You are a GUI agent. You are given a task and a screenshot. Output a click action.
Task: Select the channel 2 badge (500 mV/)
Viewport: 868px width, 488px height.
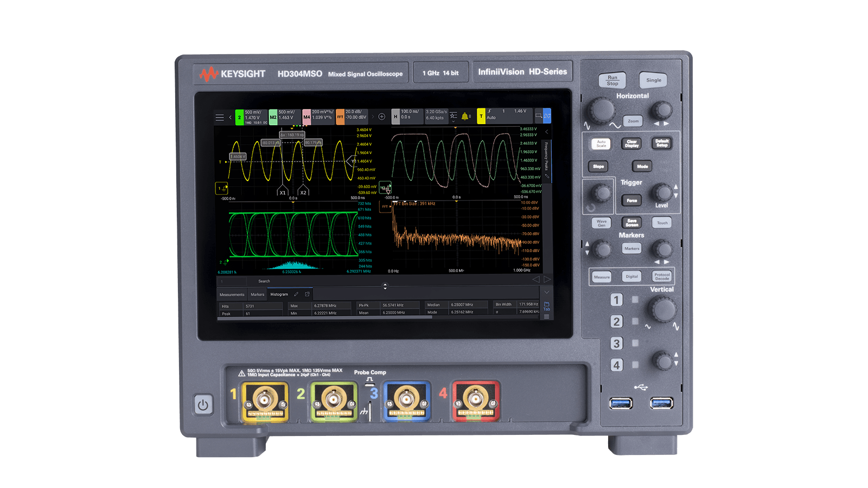[252, 117]
